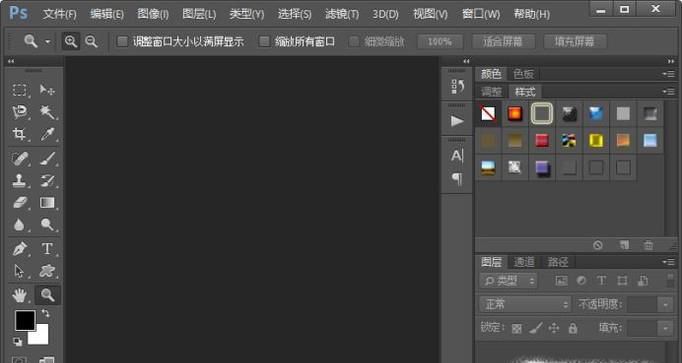Switch to the 通道 tab

(524, 262)
